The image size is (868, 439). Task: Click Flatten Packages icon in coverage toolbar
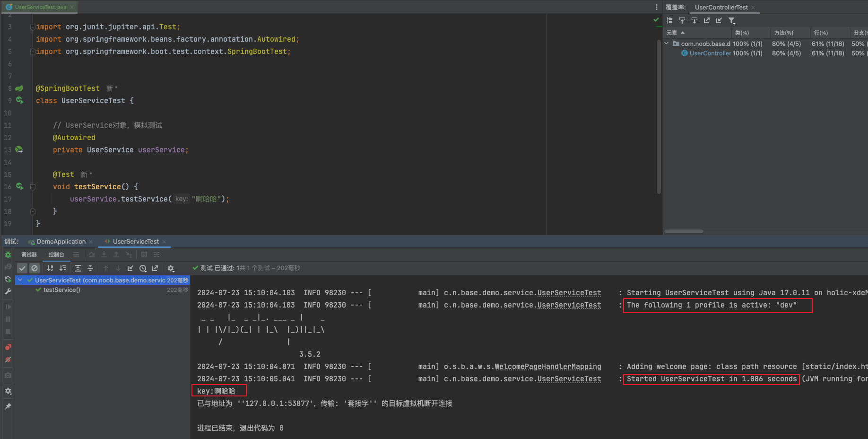click(670, 20)
